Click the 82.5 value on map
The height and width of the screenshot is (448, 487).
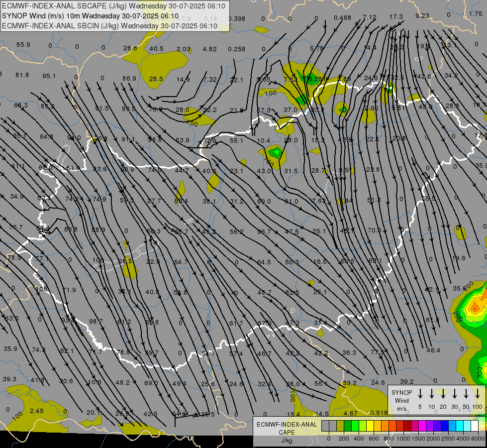(x=292, y=292)
